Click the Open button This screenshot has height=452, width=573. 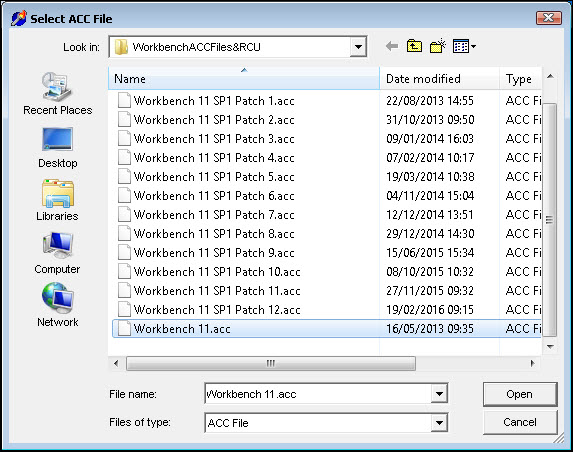pyautogui.click(x=520, y=394)
